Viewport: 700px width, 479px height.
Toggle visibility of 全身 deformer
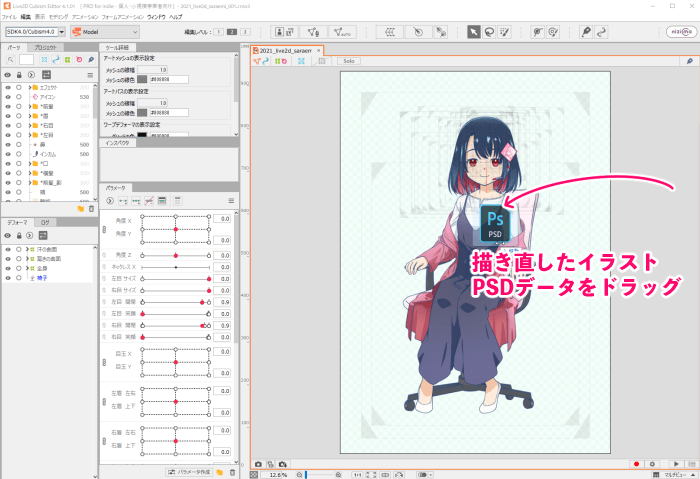[8, 268]
